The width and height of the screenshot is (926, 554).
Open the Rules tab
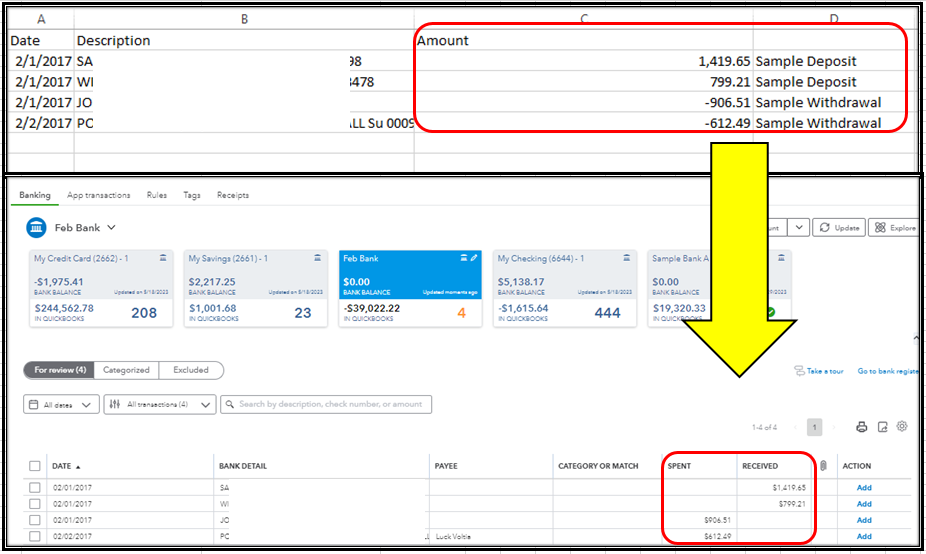[156, 195]
